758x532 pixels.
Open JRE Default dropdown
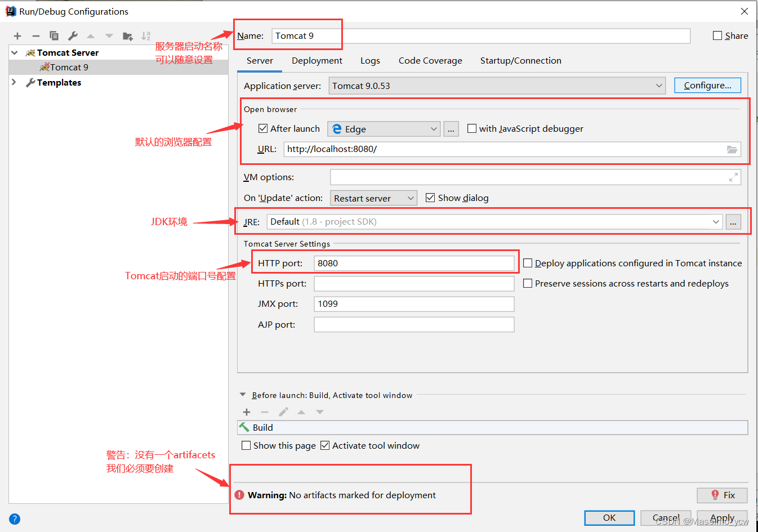pyautogui.click(x=494, y=222)
